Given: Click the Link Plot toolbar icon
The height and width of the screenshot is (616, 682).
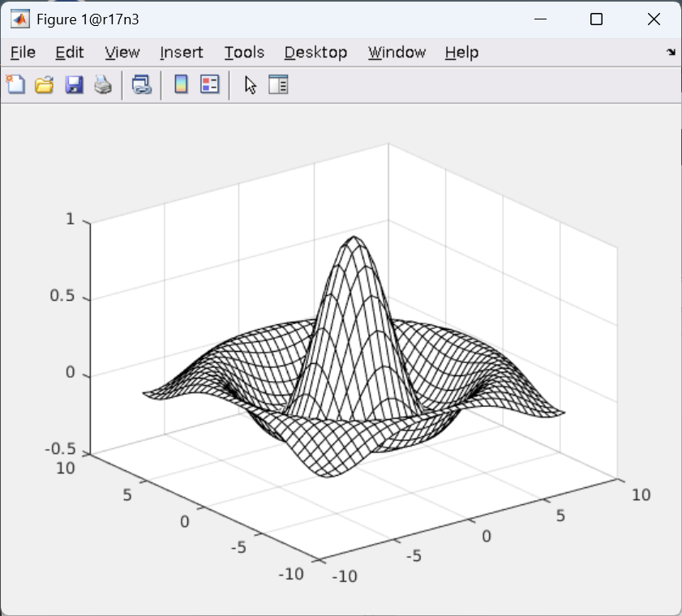Looking at the screenshot, I should [142, 84].
